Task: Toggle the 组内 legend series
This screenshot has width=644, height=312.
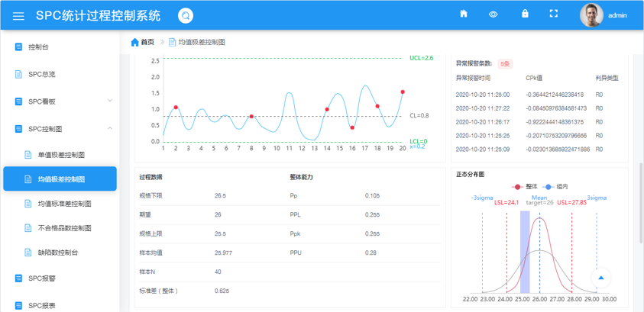Action: click(556, 186)
